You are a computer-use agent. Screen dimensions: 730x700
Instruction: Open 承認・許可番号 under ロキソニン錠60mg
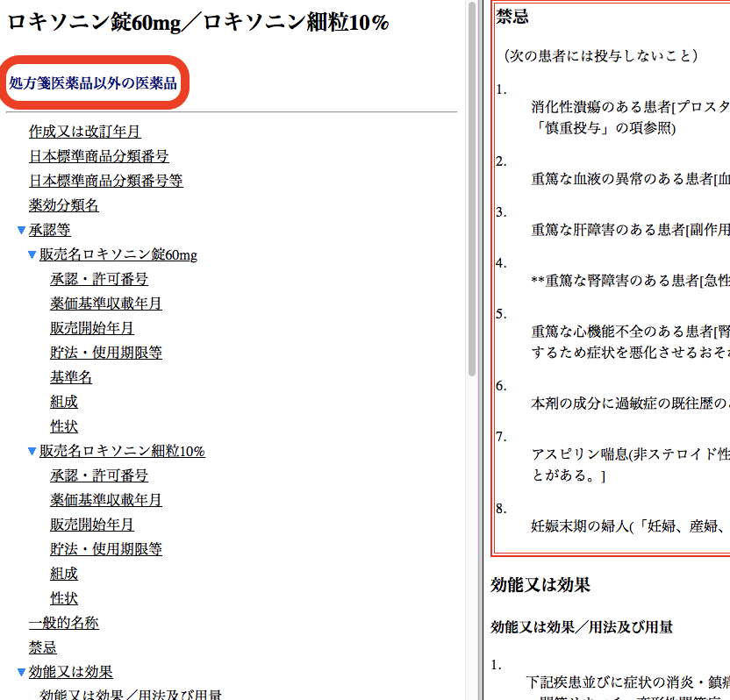pos(99,279)
